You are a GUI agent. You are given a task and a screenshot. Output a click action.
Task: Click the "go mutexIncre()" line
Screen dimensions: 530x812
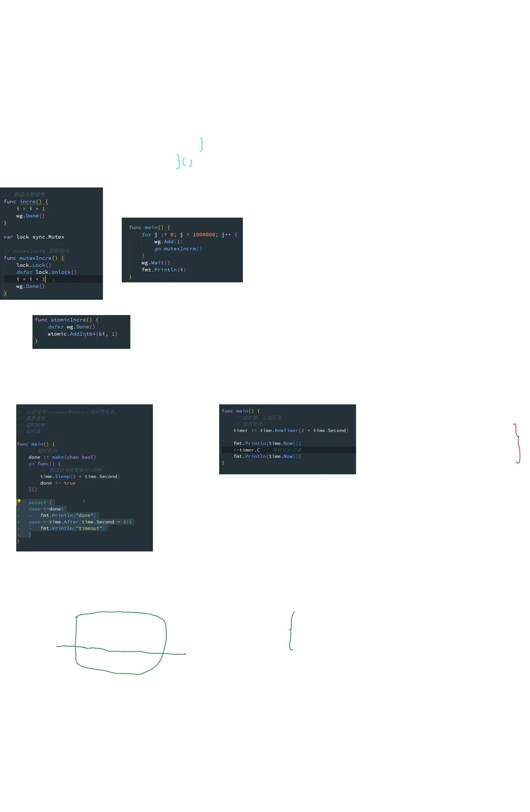click(x=178, y=249)
